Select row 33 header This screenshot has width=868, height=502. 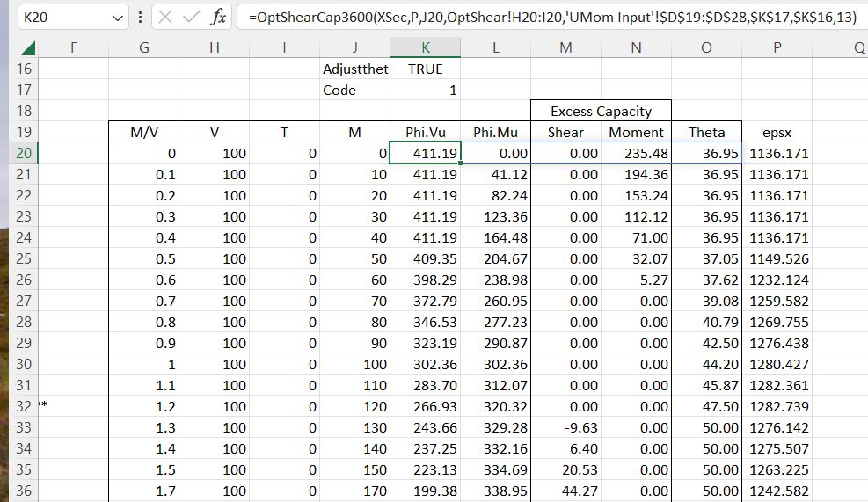21,427
